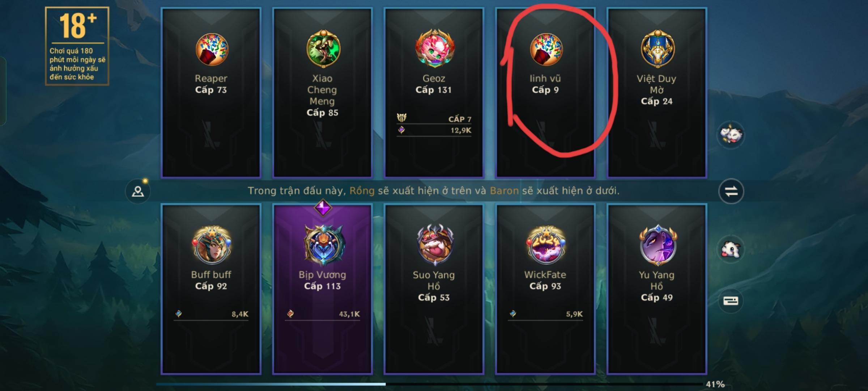The height and width of the screenshot is (391, 868).
Task: Click Geoz's pink-haired avatar icon
Action: tap(434, 48)
